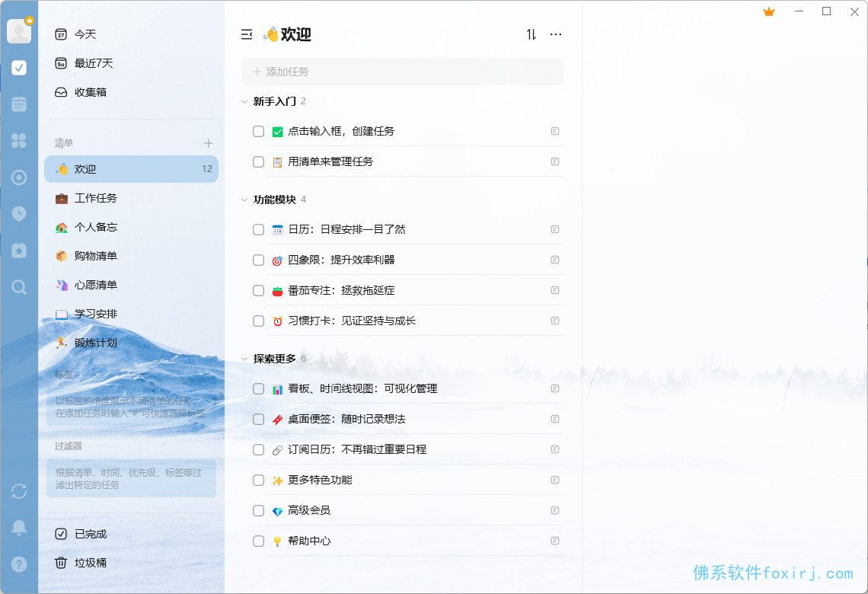Open the sort options icon
The image size is (868, 594).
531,34
